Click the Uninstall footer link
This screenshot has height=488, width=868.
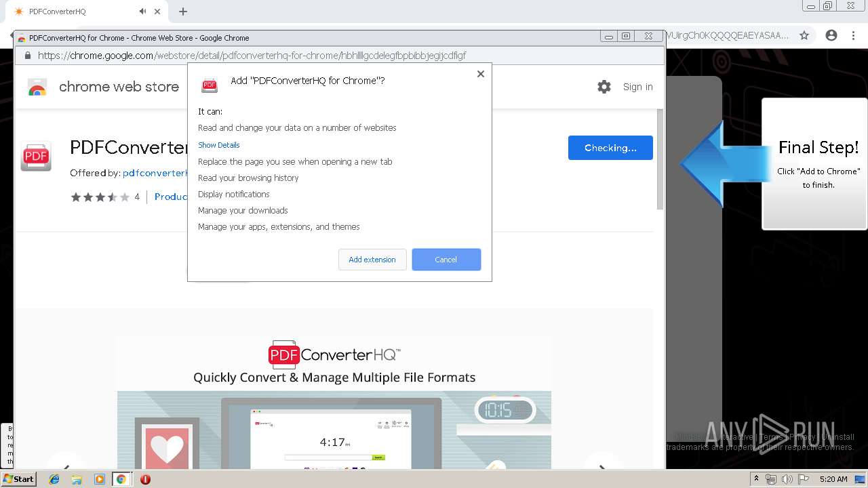[x=837, y=437]
